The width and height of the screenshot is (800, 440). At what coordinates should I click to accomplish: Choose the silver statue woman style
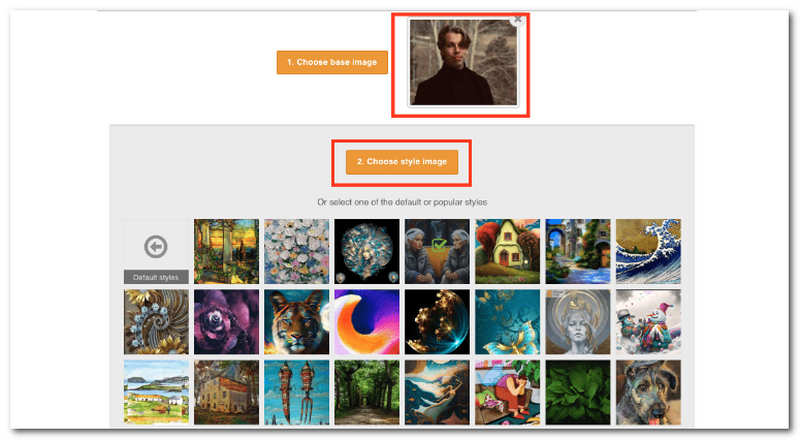pyautogui.click(x=578, y=322)
